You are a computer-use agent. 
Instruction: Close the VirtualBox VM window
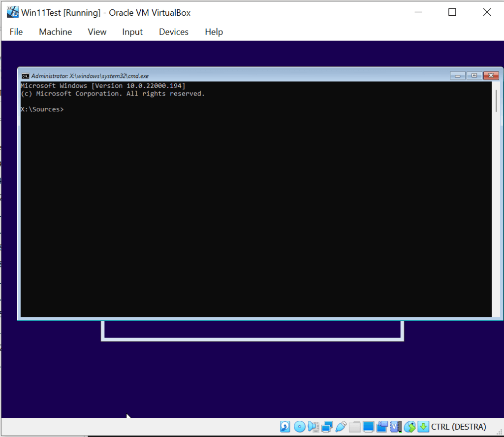point(487,12)
